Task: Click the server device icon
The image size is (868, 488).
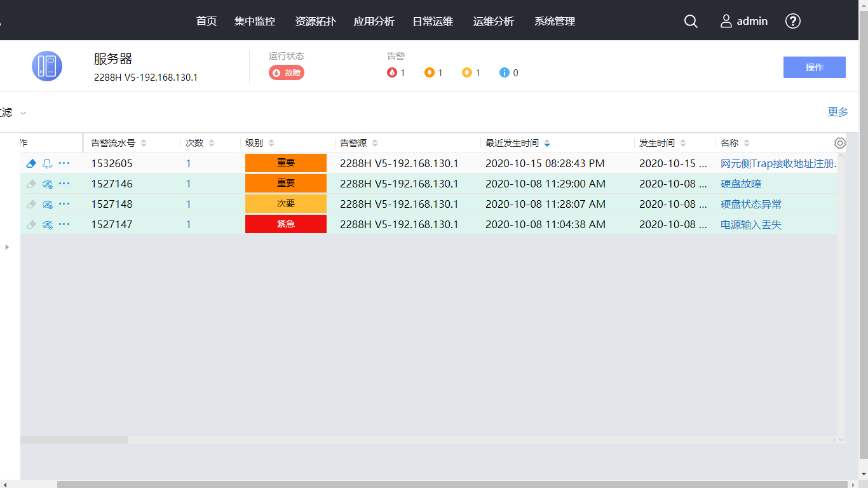Action: [47, 66]
